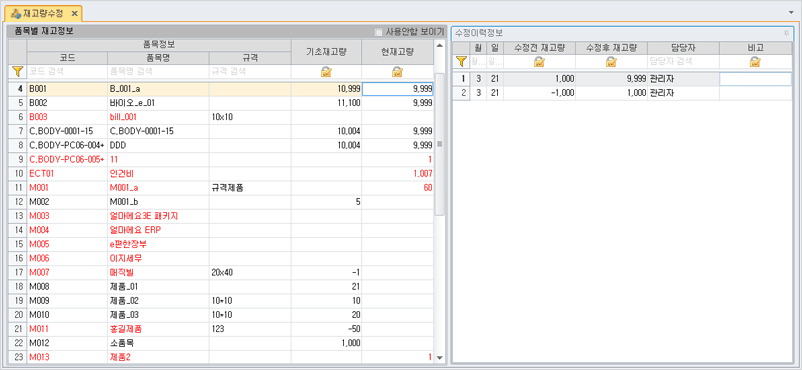
Task: Click the 규격제품 specification cell
Action: click(x=250, y=188)
